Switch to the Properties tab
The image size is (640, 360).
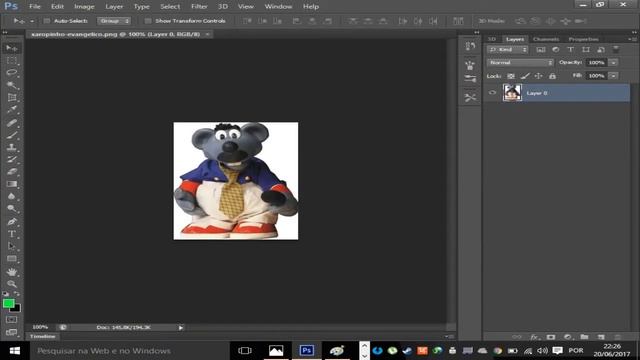(x=584, y=39)
